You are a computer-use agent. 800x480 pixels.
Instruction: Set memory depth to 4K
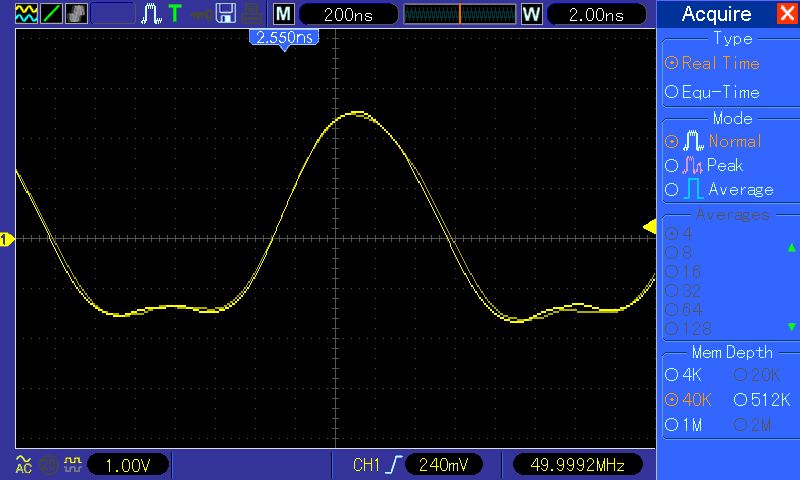(x=683, y=375)
